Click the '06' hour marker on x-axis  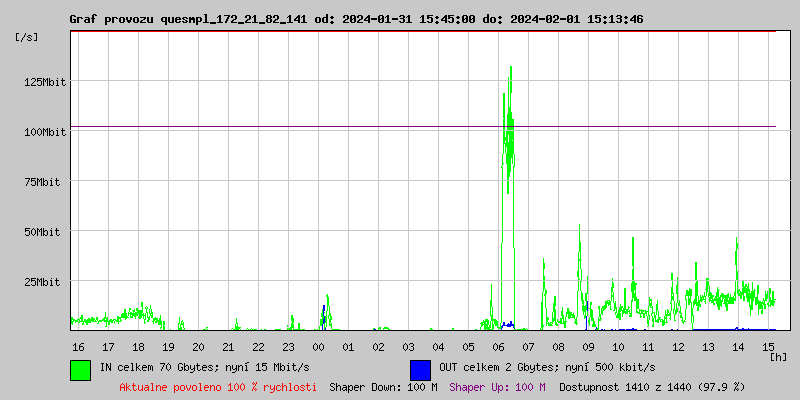tap(498, 346)
